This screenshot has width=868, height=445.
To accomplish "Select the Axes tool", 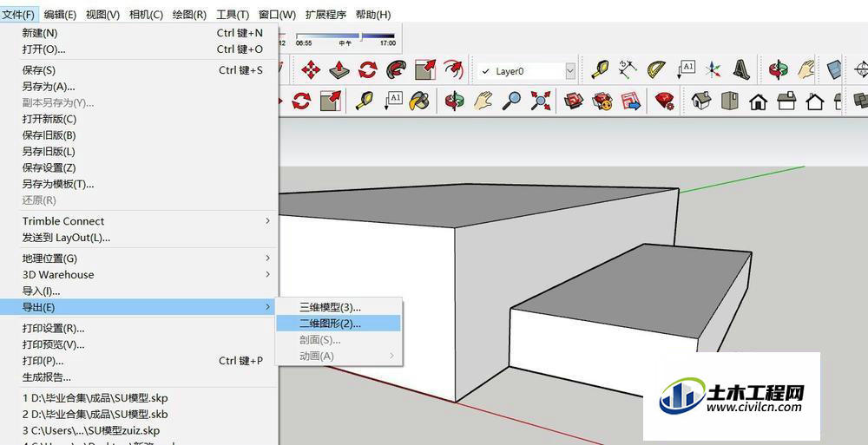I will (x=713, y=70).
